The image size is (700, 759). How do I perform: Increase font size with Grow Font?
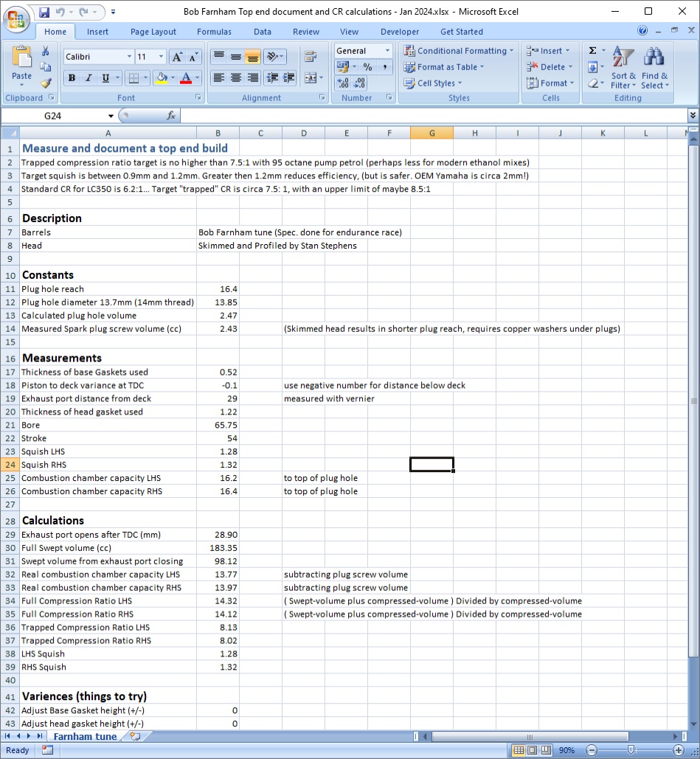click(x=177, y=57)
